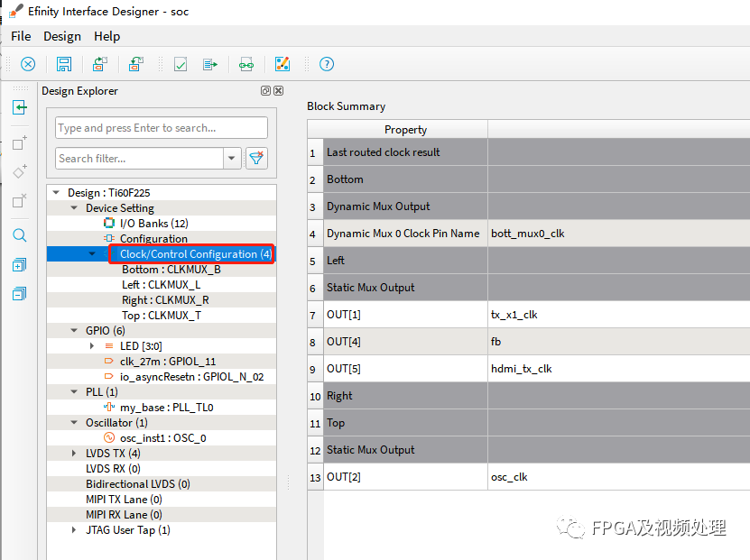This screenshot has height=560, width=750.
Task: Click the 'Type and press Enter' search field
Action: [x=162, y=128]
